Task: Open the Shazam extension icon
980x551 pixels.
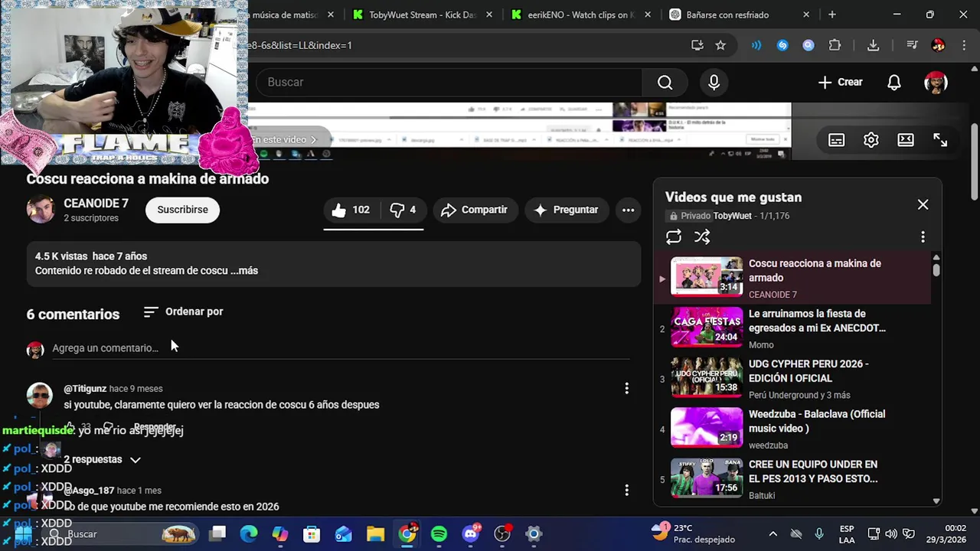Action: pyautogui.click(x=782, y=45)
